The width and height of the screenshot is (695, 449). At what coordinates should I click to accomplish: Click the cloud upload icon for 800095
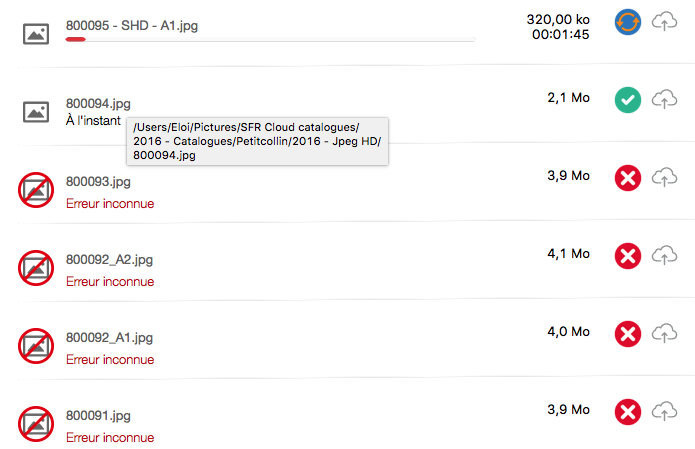[x=663, y=21]
